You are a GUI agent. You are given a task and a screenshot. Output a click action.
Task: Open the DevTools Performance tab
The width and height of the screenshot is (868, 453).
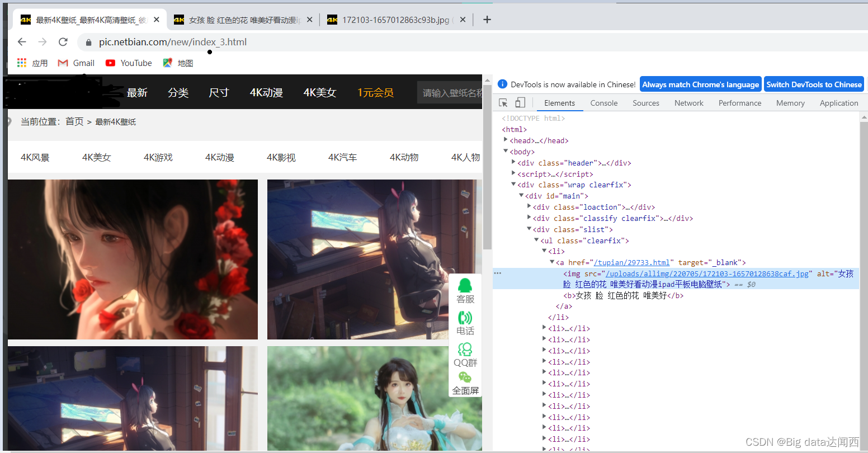(x=740, y=103)
